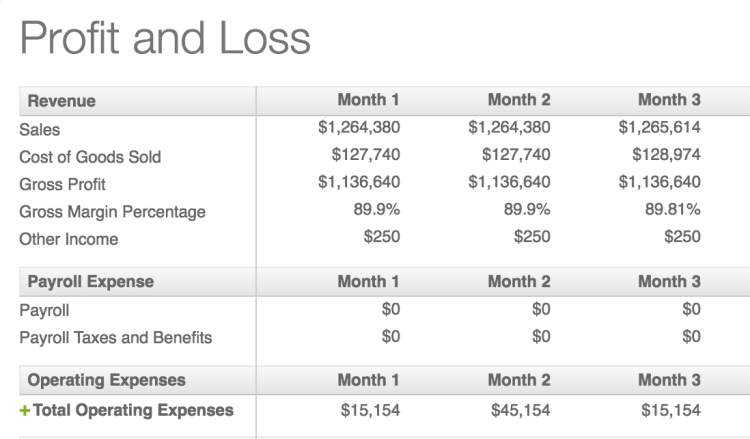Select the Gross Profit row label
This screenshot has width=750, height=439.
tap(62, 184)
